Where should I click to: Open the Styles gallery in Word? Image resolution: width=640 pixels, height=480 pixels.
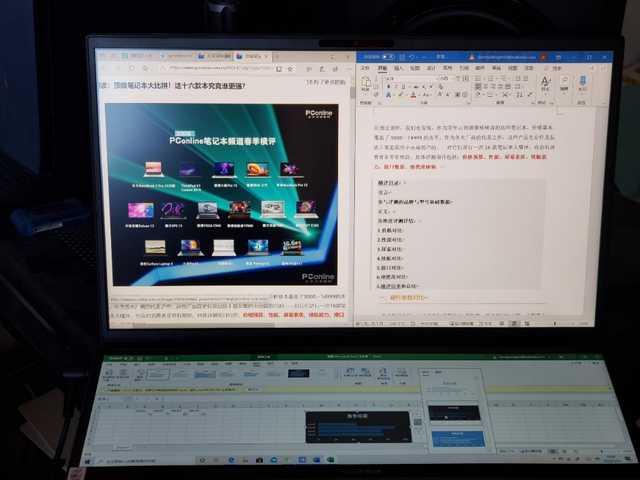coord(545,83)
